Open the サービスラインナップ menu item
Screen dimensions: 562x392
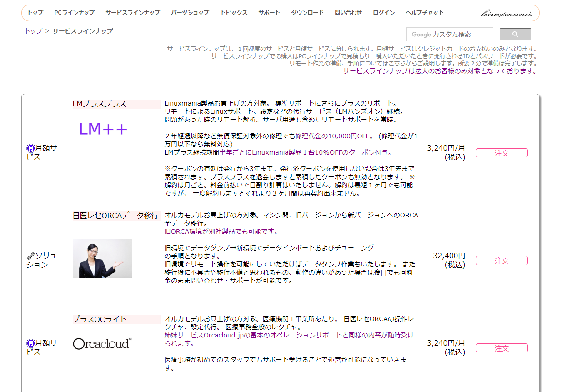point(133,13)
